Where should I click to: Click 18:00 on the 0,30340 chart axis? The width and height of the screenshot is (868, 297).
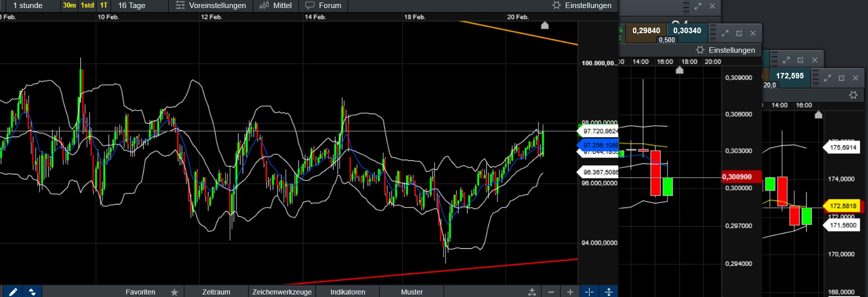tap(689, 62)
